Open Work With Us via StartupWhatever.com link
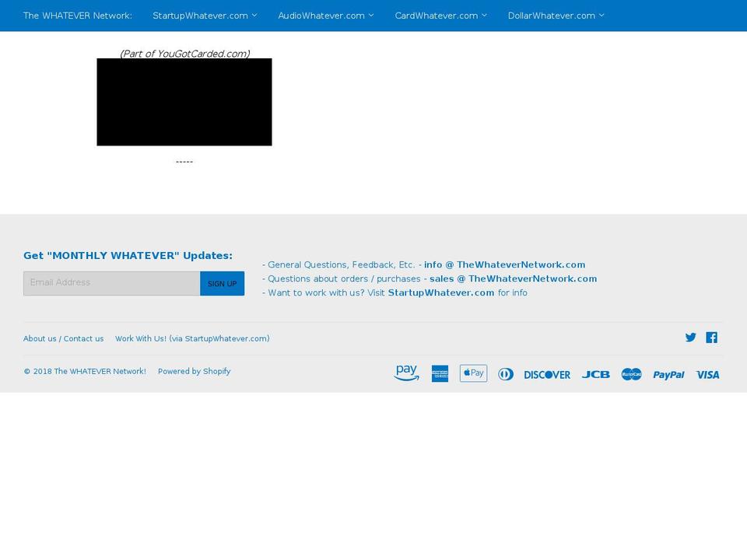This screenshot has width=747, height=560. pos(192,338)
